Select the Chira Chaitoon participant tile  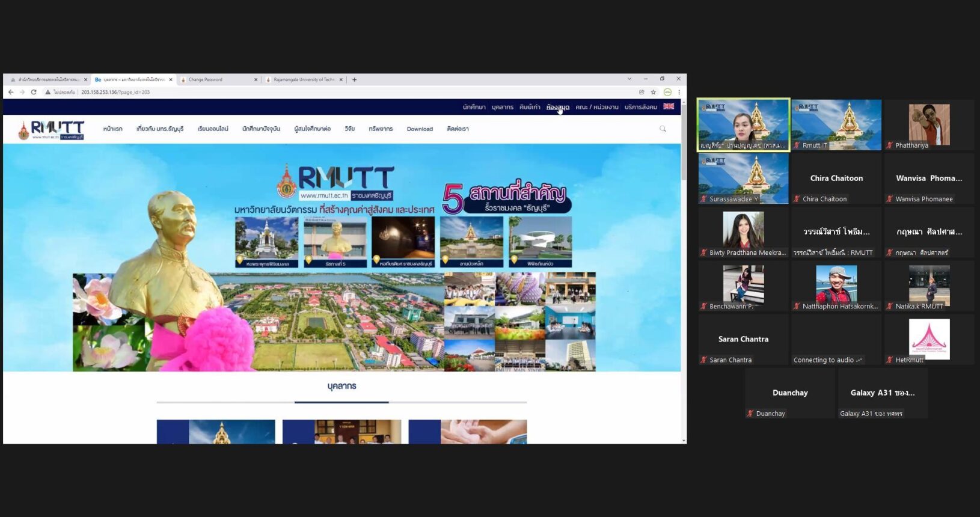(x=836, y=179)
